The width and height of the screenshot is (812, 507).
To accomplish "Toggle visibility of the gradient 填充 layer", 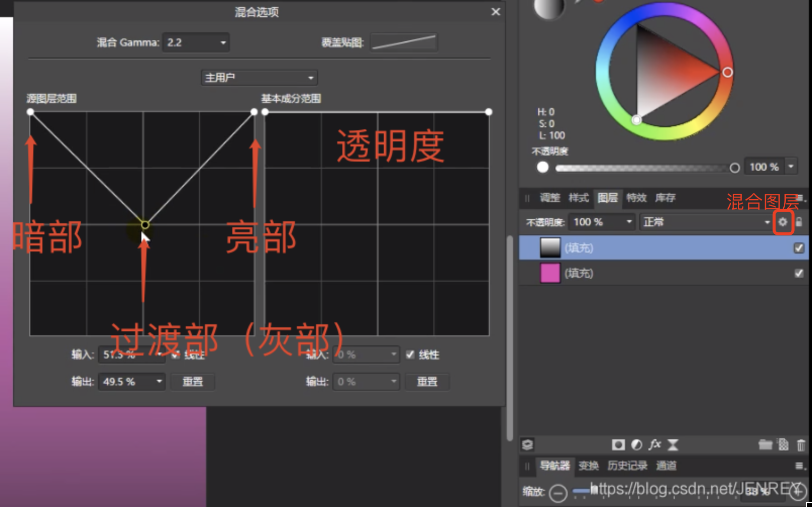I will tap(798, 248).
